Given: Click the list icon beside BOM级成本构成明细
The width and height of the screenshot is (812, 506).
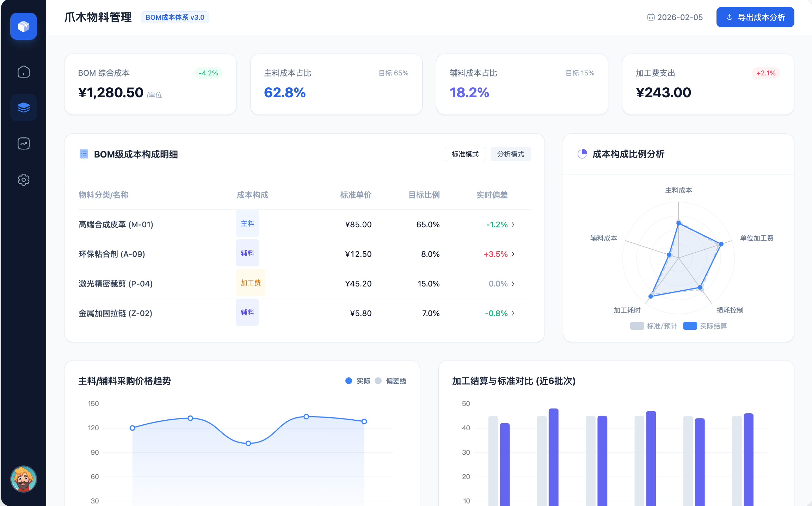Looking at the screenshot, I should [x=84, y=154].
